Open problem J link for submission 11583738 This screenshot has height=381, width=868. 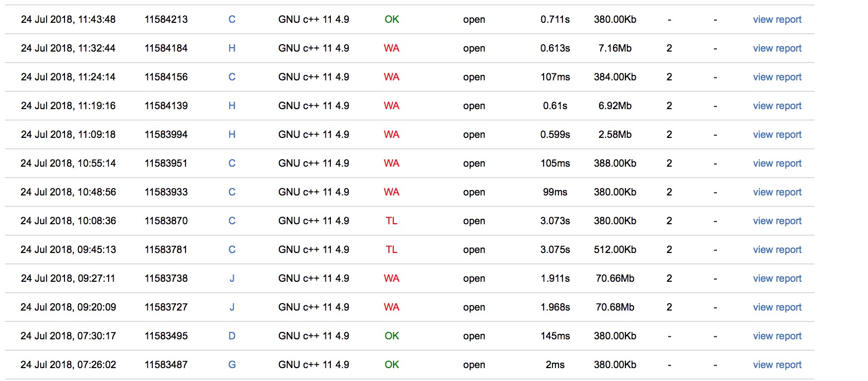tap(232, 278)
